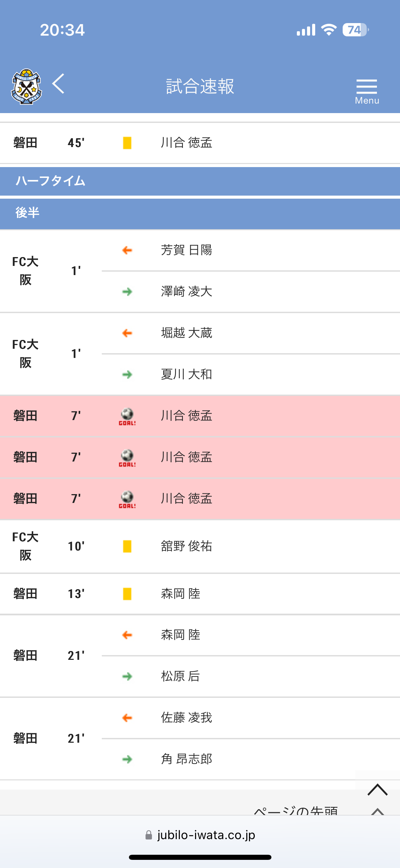
Task: Click the yellow card icon for 舘野 俊祐
Action: 127,546
